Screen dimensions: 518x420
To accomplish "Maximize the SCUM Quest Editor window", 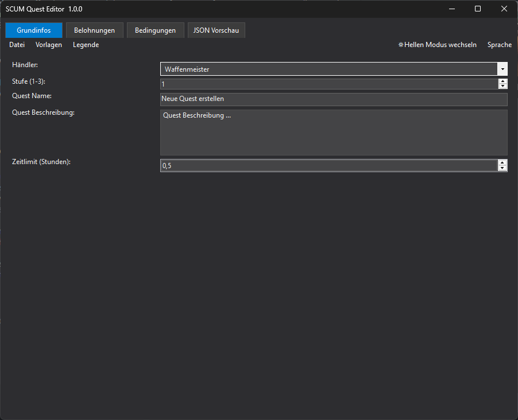I will click(478, 9).
